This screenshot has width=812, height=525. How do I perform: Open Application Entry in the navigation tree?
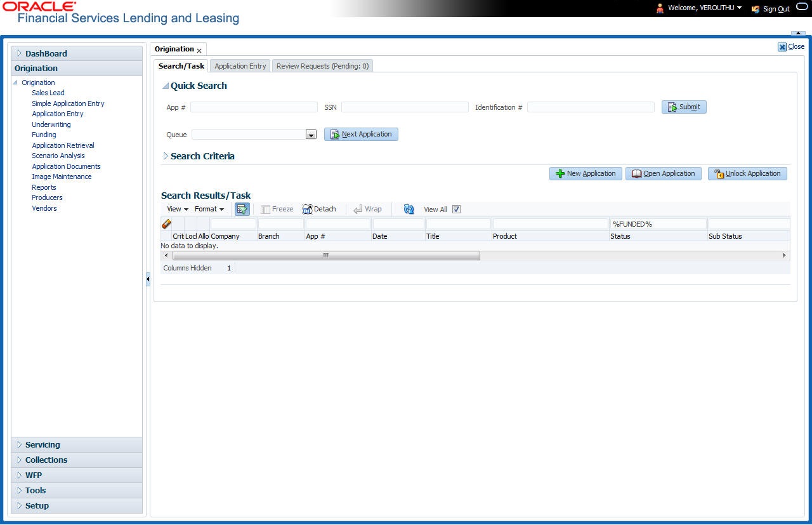pos(58,114)
